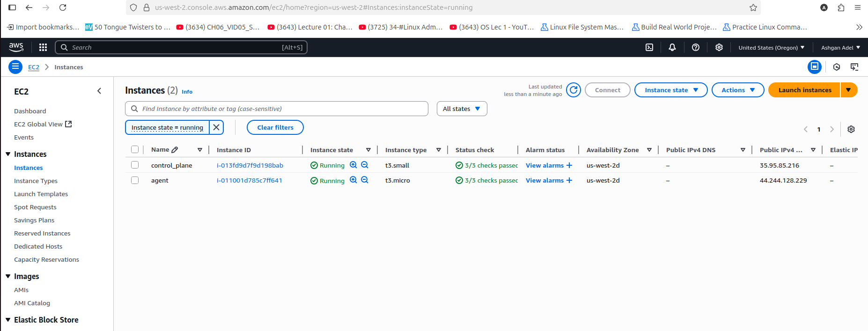Go to Instance Types in sidebar
This screenshot has width=868, height=331.
36,181
